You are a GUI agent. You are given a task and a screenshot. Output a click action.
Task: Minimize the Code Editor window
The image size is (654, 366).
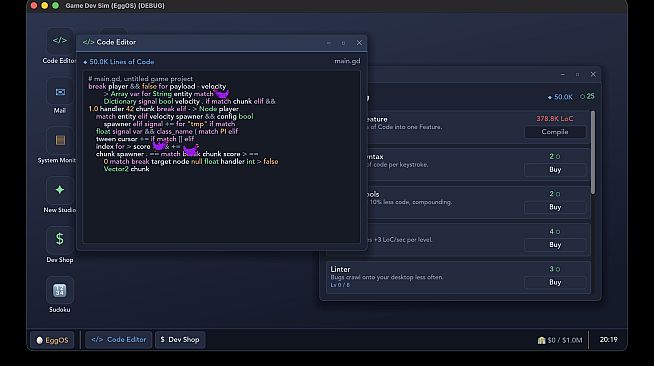(329, 43)
